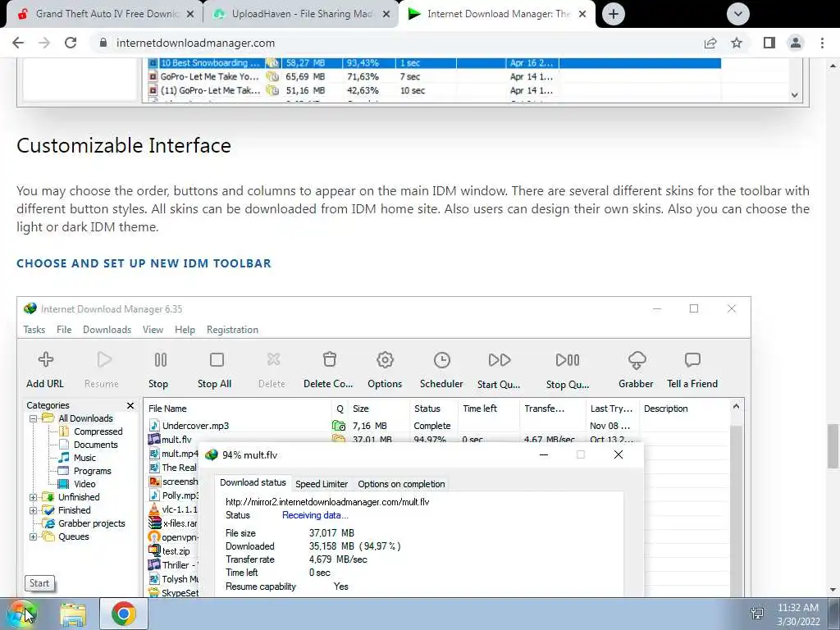The width and height of the screenshot is (840, 630).
Task: Open the Scheduler clock icon
Action: click(441, 359)
